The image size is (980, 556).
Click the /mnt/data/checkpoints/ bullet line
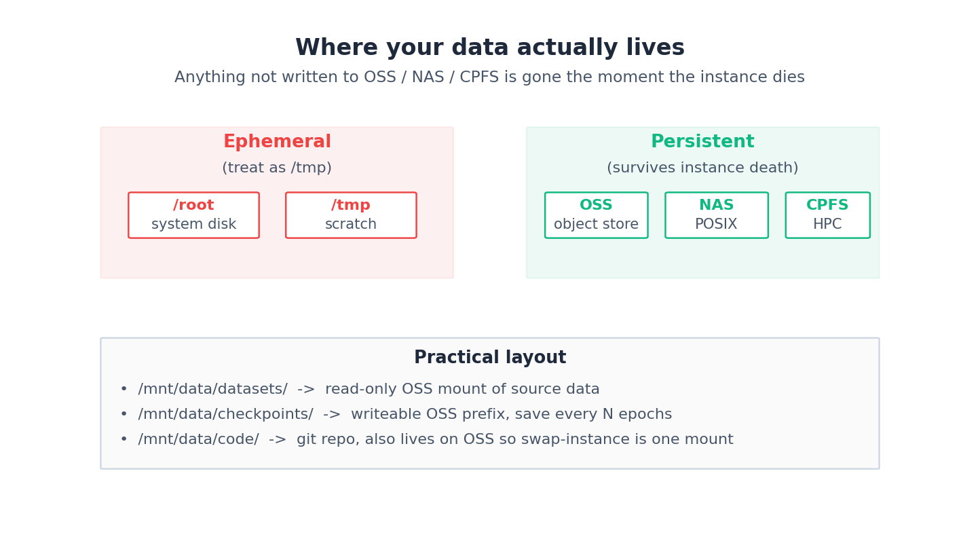tap(396, 415)
